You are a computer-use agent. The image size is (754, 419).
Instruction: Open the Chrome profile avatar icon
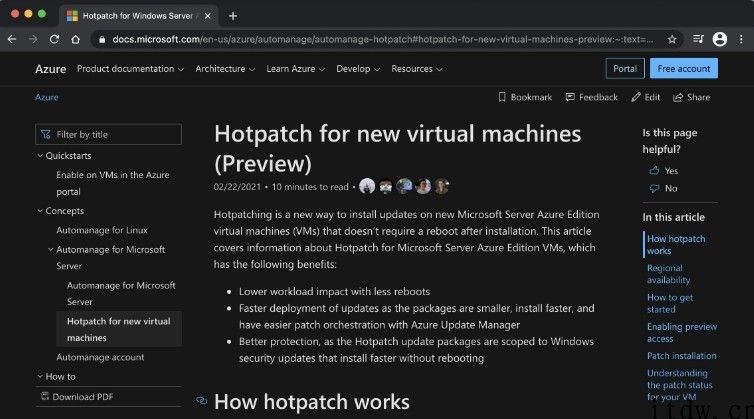coord(720,39)
